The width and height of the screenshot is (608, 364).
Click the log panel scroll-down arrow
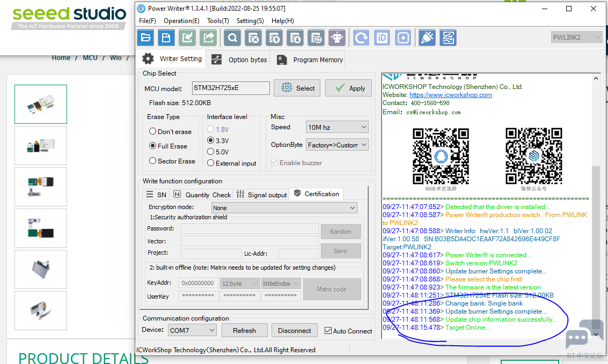(596, 335)
